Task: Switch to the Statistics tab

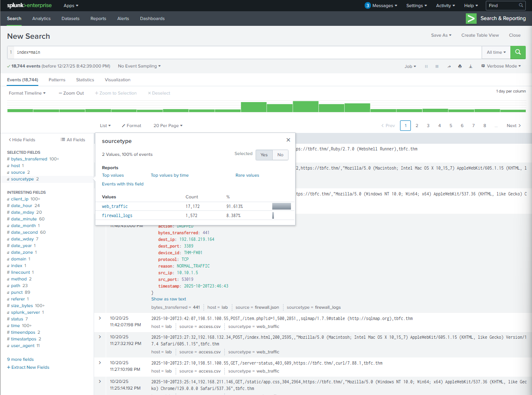Action: [x=85, y=80]
